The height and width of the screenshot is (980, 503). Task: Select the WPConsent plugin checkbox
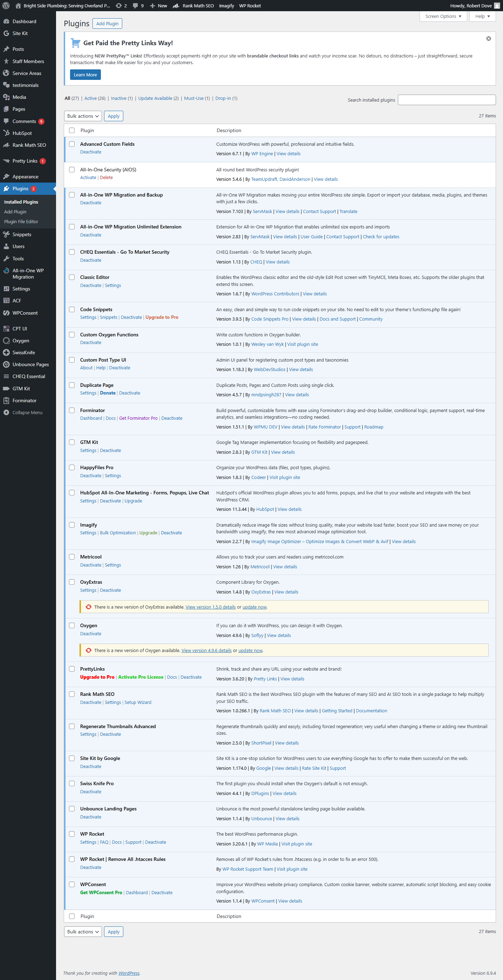tap(72, 884)
